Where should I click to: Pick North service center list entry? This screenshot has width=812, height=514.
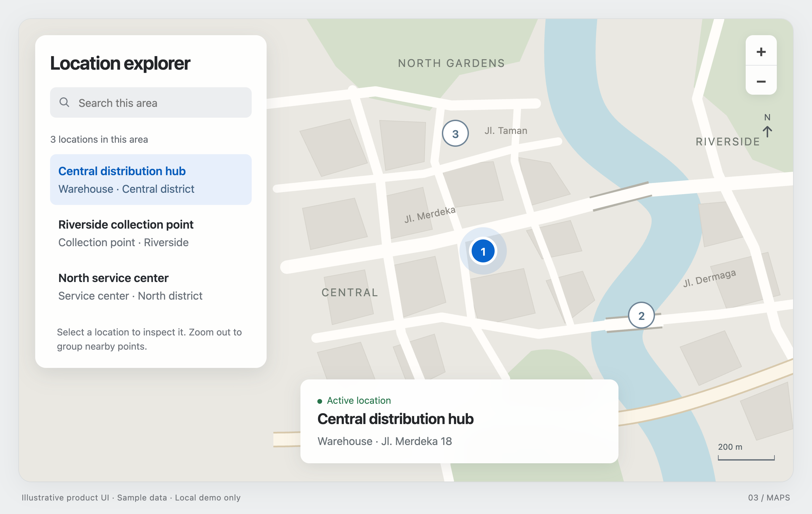tap(151, 286)
